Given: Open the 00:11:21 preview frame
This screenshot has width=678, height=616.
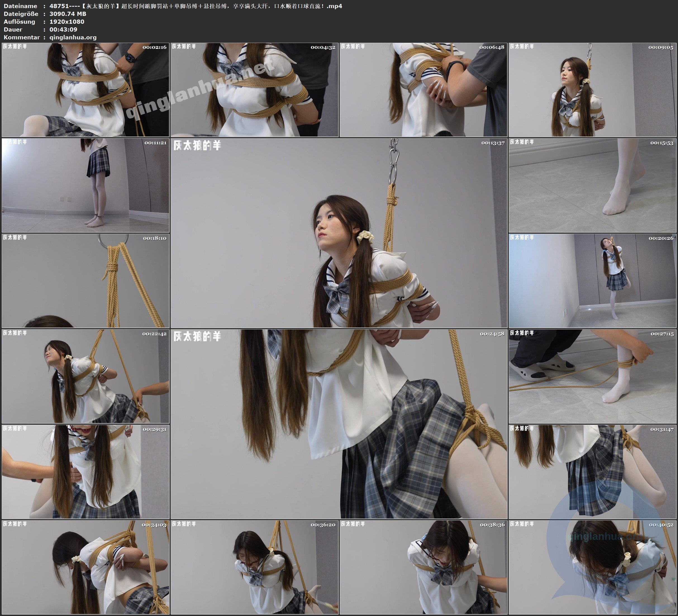Looking at the screenshot, I should tap(85, 185).
